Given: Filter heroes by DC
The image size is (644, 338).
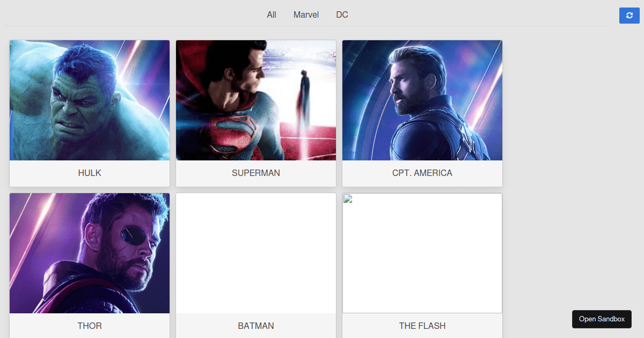Looking at the screenshot, I should pyautogui.click(x=342, y=15).
